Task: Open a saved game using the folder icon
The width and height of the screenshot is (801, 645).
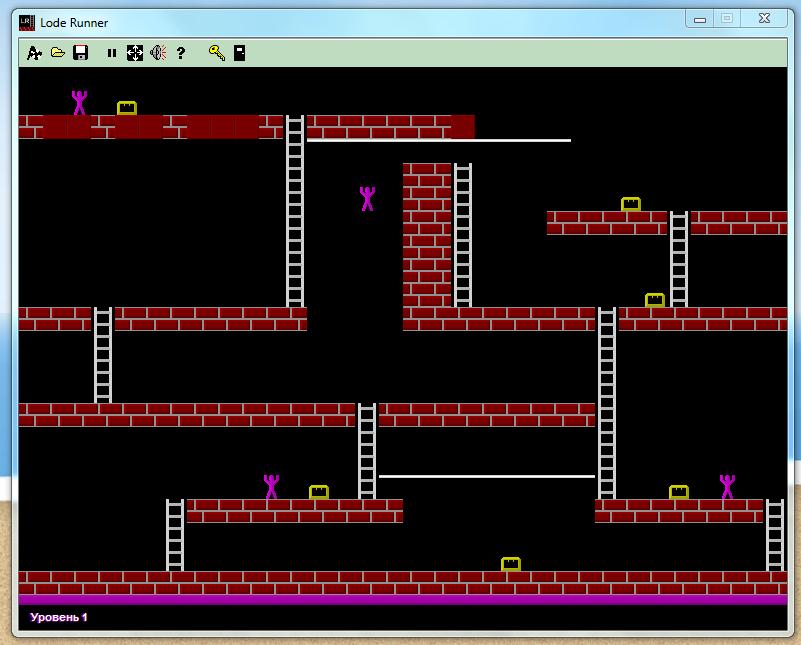Action: point(58,53)
